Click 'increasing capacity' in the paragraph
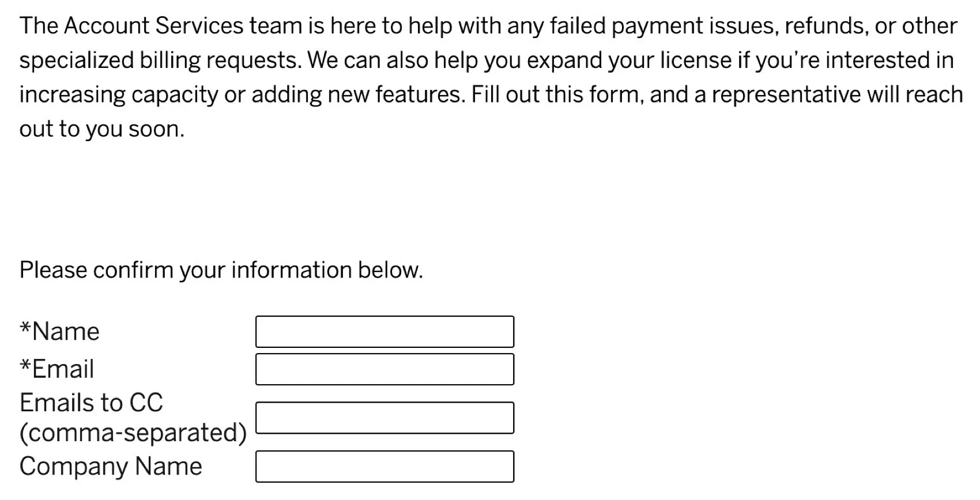 [118, 95]
